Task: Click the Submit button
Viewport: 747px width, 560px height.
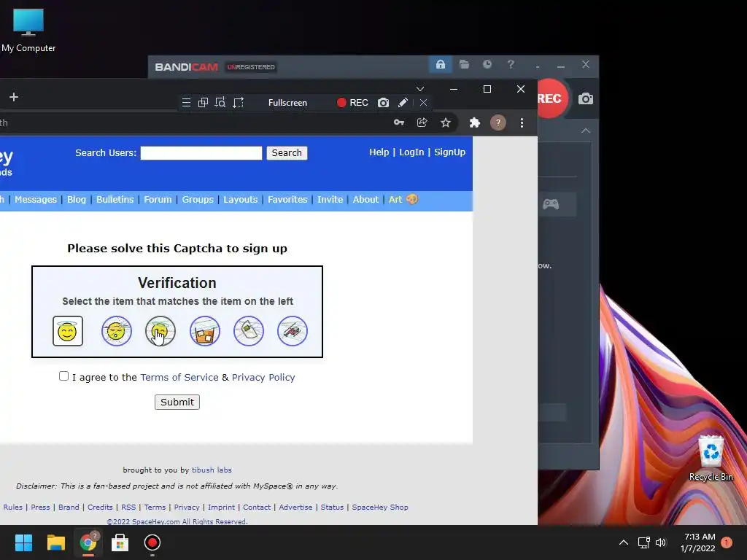Action: 177,402
